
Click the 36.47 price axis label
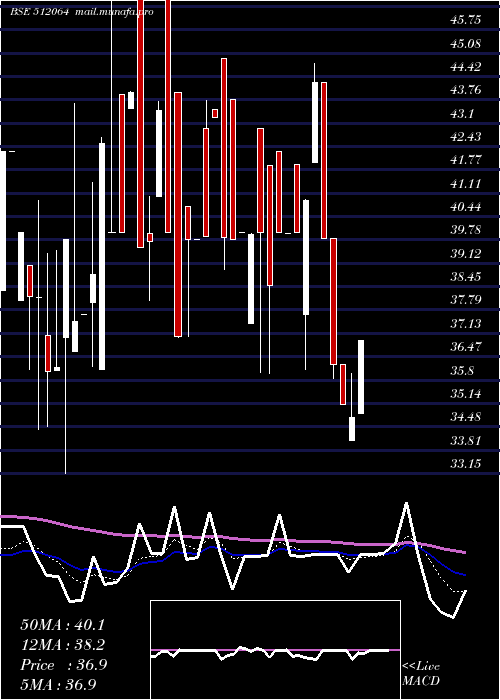tap(466, 346)
